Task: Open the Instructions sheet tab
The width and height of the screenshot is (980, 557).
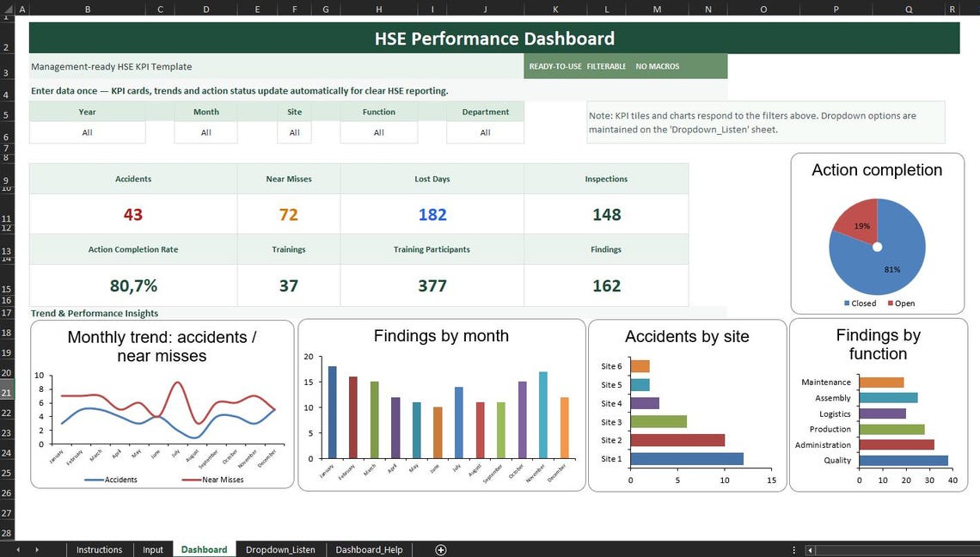Action: click(x=100, y=549)
